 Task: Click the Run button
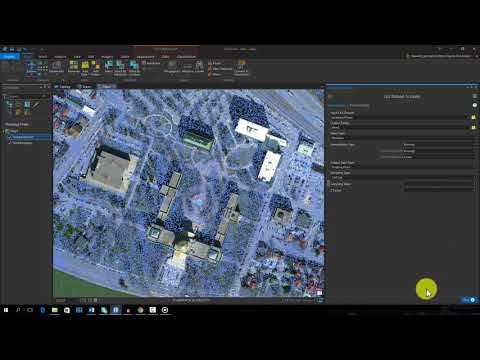[x=469, y=300]
